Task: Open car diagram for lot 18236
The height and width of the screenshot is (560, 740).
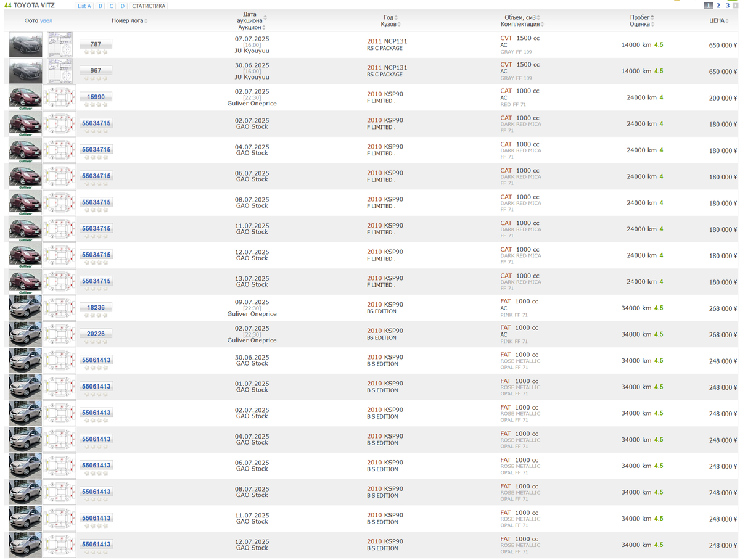Action: pyautogui.click(x=59, y=308)
